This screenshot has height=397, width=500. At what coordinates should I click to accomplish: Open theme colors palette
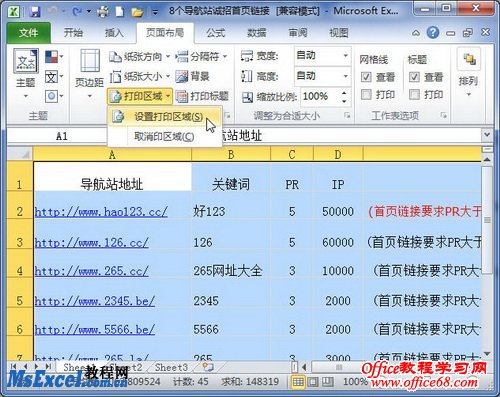pyautogui.click(x=54, y=57)
